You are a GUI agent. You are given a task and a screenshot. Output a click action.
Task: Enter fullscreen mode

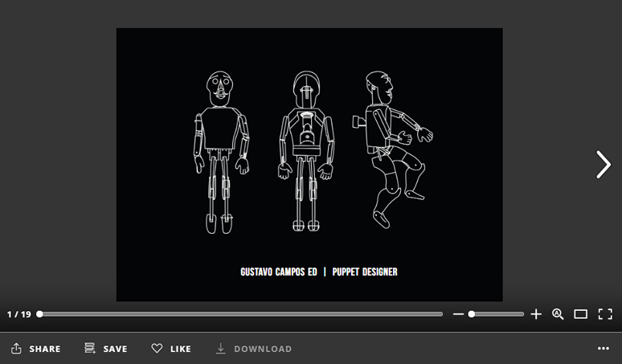coord(605,314)
